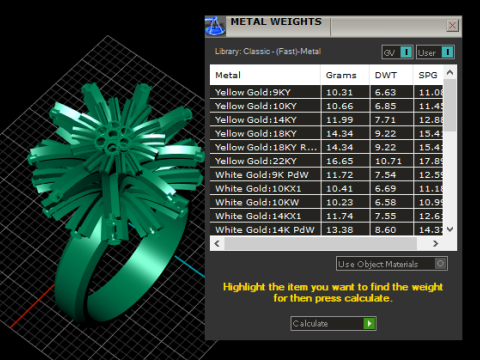This screenshot has width=480, height=360.
Task: Click the Metal Weights scale icon
Action: (215, 26)
